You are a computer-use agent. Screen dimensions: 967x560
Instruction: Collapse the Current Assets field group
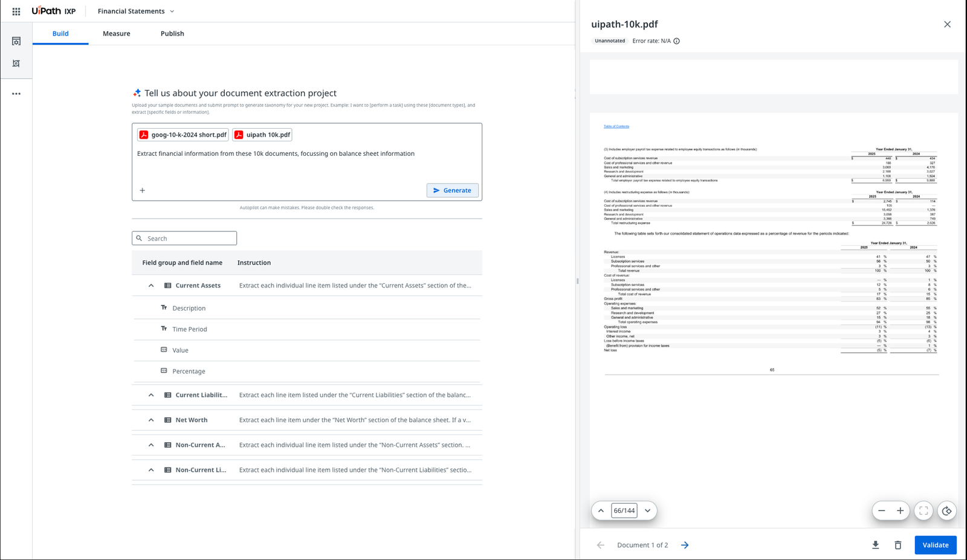coord(151,286)
